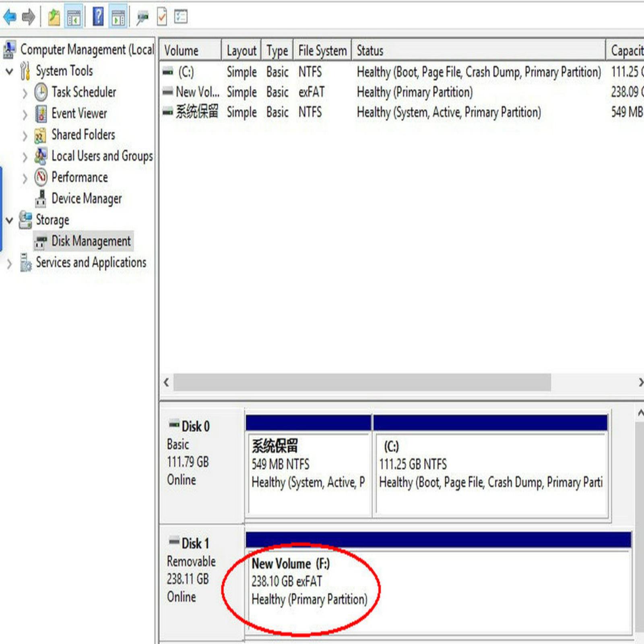Click the blue Back arrow in toolbar
The height and width of the screenshot is (644, 644).
point(10,17)
